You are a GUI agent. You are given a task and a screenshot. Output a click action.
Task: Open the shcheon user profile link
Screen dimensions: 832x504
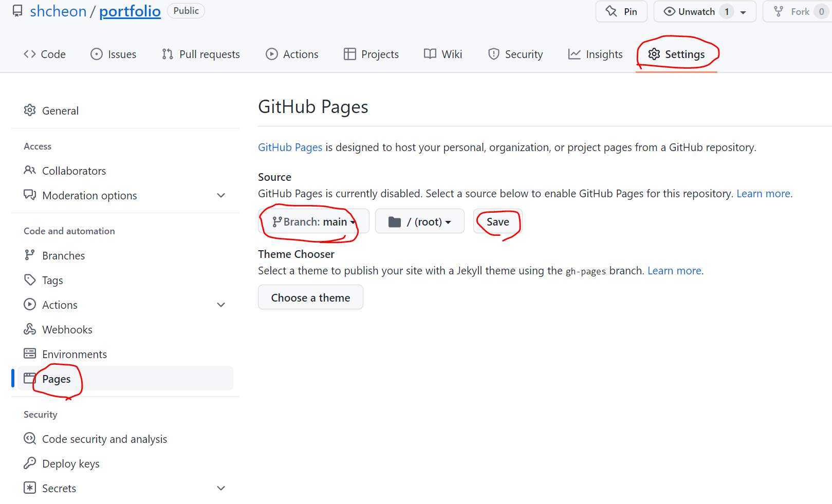(58, 11)
